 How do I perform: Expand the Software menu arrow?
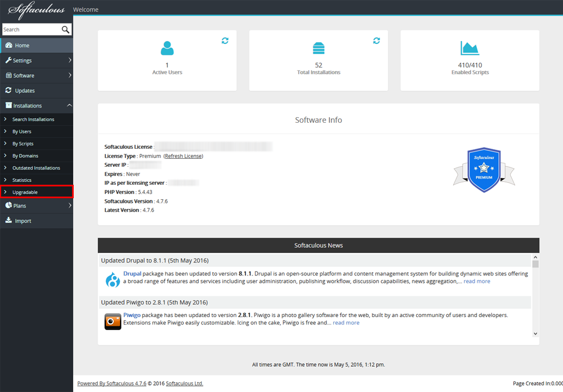click(x=70, y=75)
